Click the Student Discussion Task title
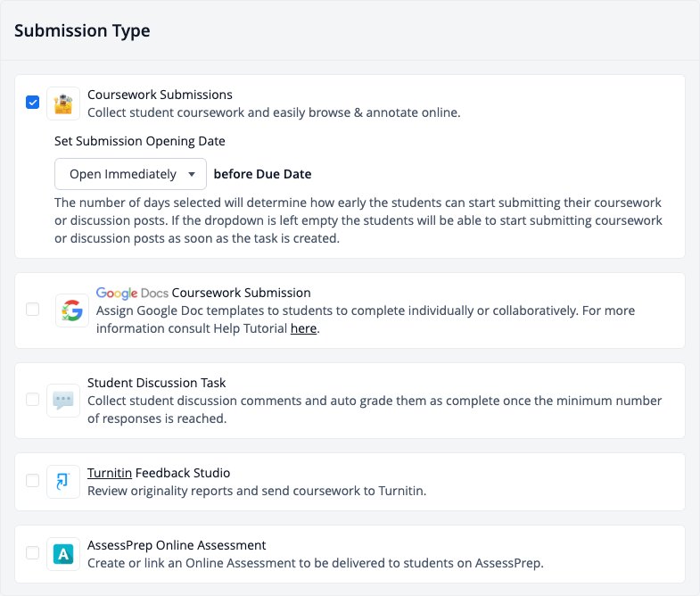This screenshot has height=596, width=700. 156,383
